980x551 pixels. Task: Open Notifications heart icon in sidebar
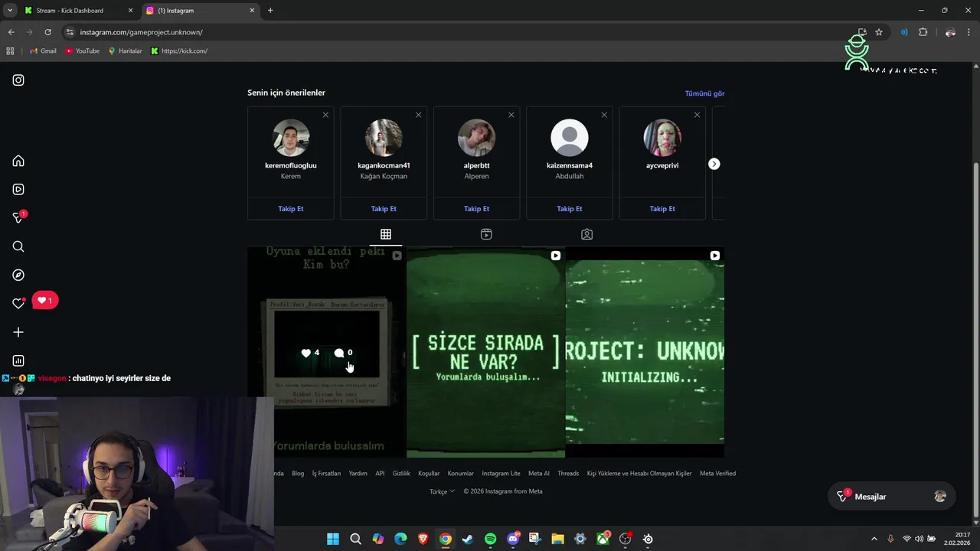pyautogui.click(x=18, y=303)
